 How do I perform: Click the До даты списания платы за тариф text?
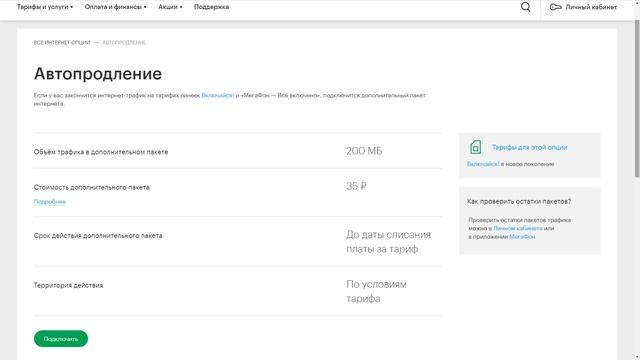coord(389,242)
